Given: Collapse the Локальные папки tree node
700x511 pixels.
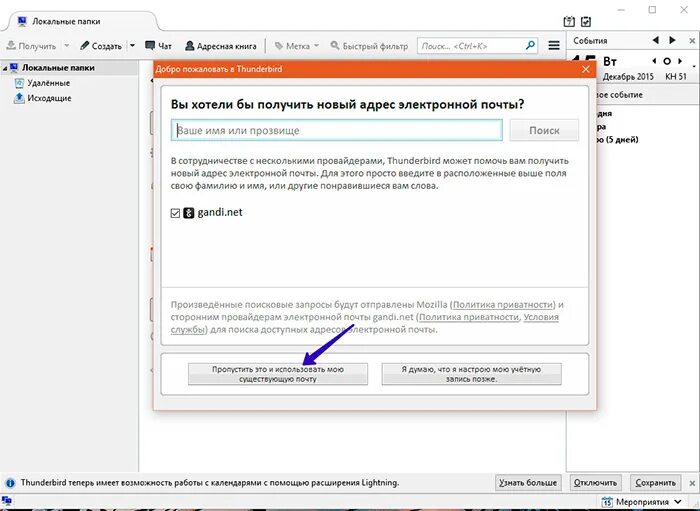Looking at the screenshot, I should (5, 68).
